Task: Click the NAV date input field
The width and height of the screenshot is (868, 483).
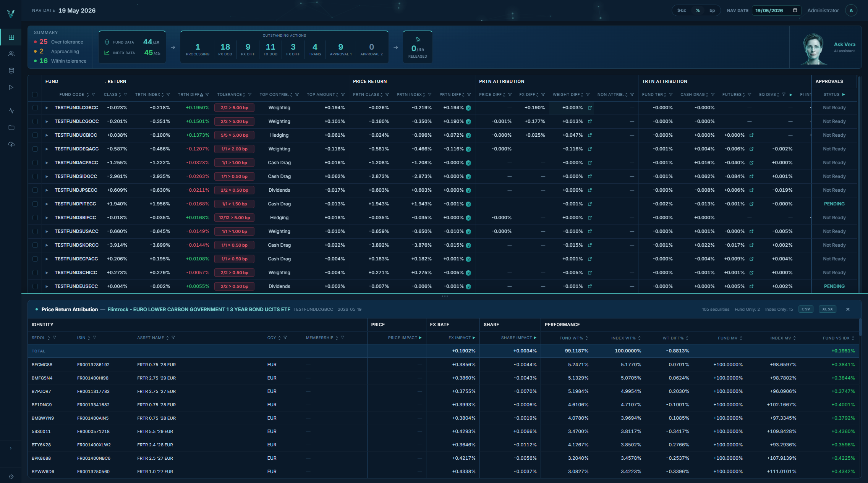Action: point(777,10)
